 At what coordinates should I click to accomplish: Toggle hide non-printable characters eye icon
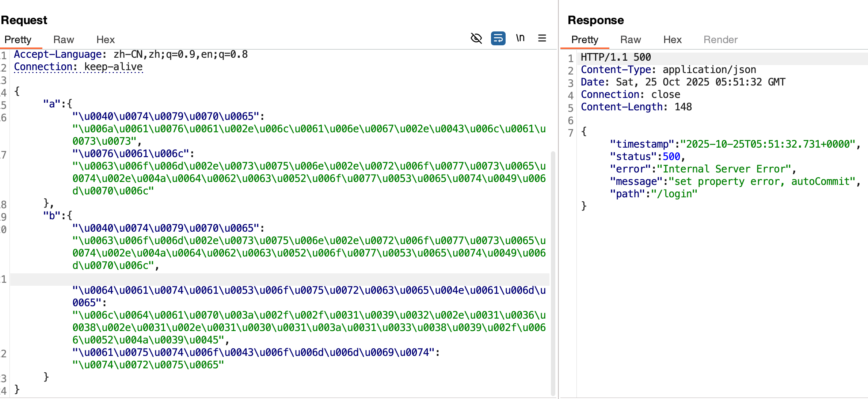[476, 38]
